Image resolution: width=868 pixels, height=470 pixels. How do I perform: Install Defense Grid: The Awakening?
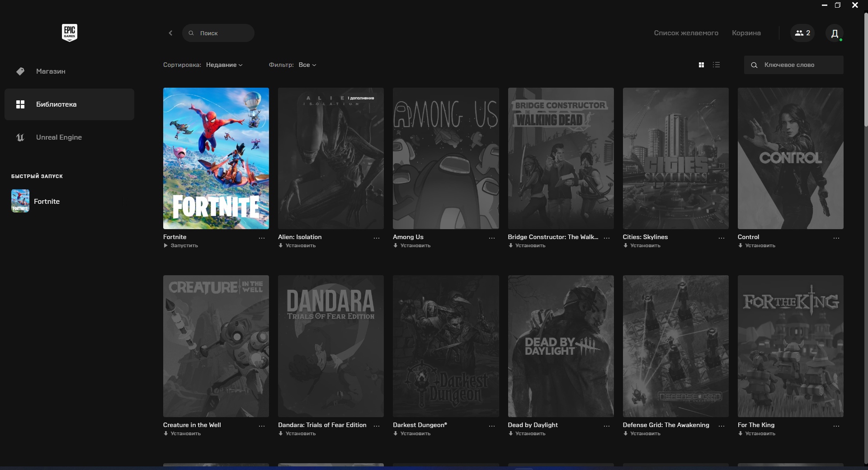click(x=642, y=434)
